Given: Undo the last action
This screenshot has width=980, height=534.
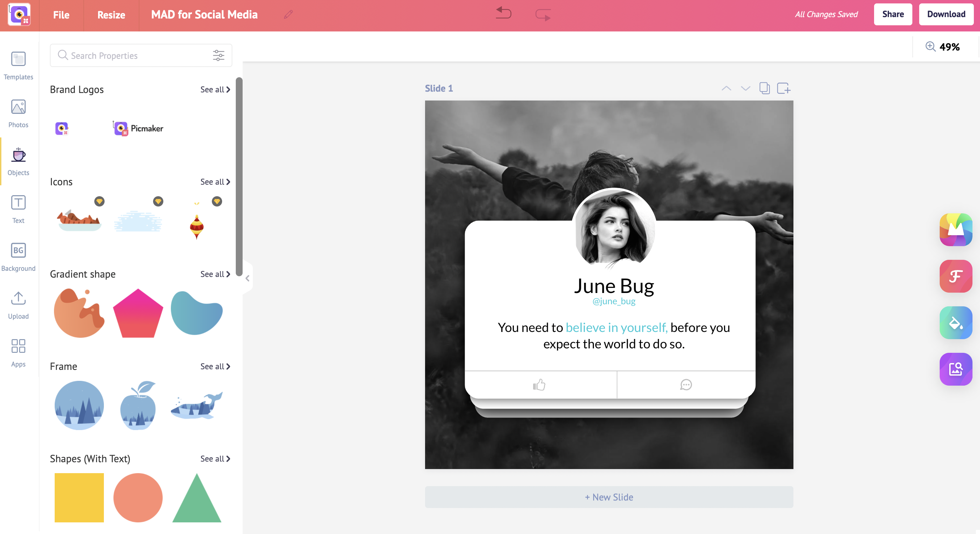Looking at the screenshot, I should [x=503, y=14].
